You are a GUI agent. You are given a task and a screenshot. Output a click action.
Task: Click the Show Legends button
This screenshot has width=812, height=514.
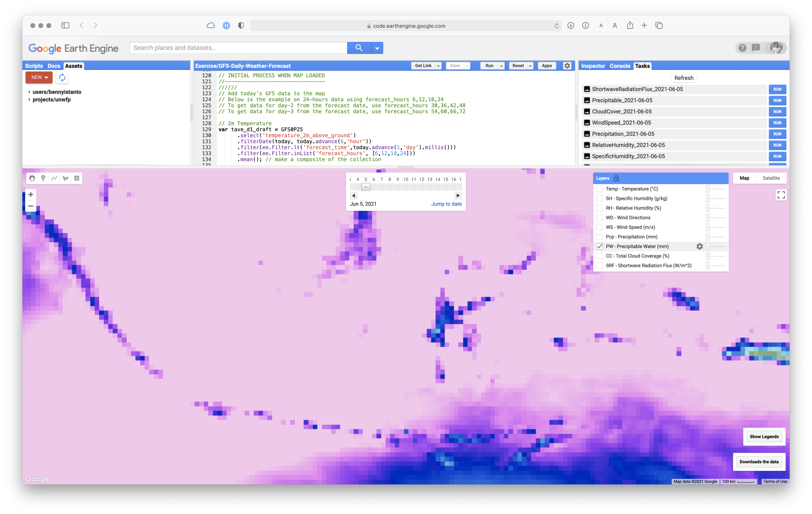tap(764, 436)
